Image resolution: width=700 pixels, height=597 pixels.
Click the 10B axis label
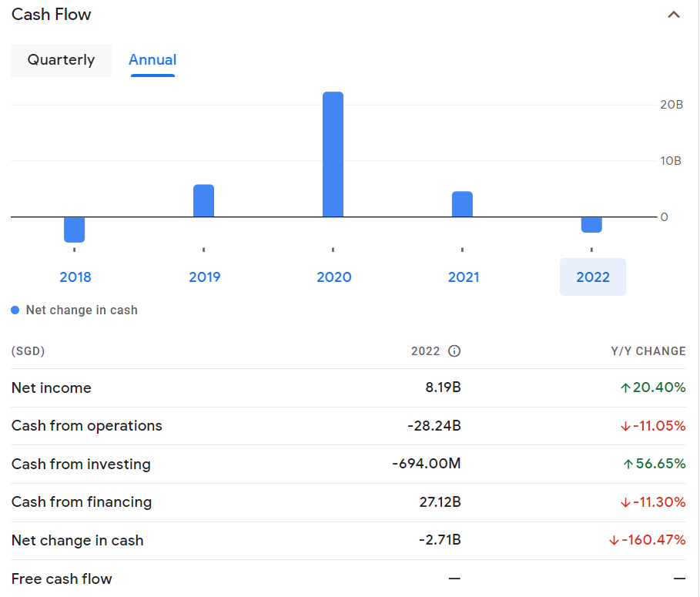pos(671,161)
